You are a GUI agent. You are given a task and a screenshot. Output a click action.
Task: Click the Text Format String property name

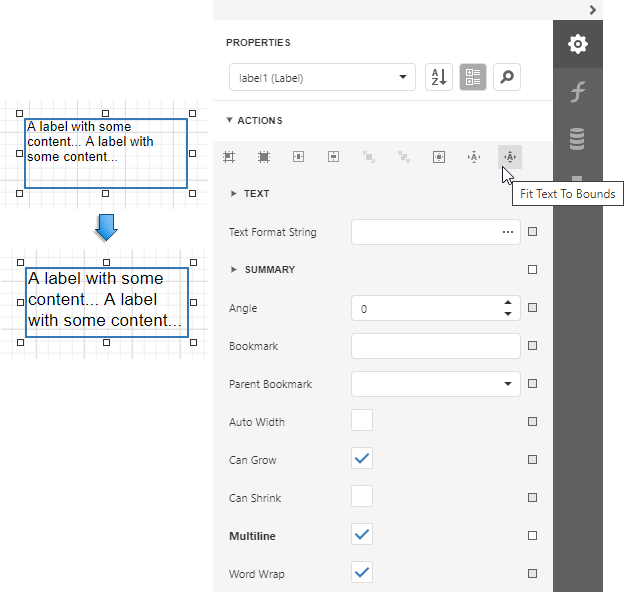(x=273, y=232)
